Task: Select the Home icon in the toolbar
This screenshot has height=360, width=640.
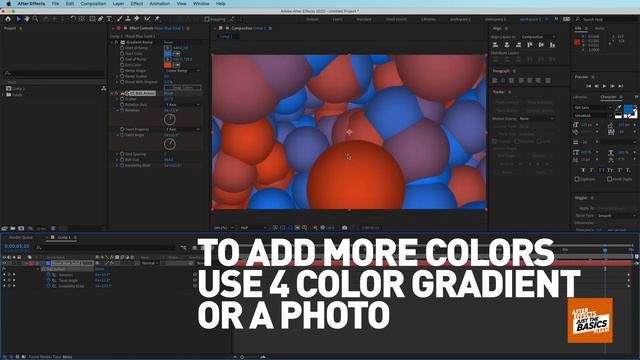Action: point(7,19)
